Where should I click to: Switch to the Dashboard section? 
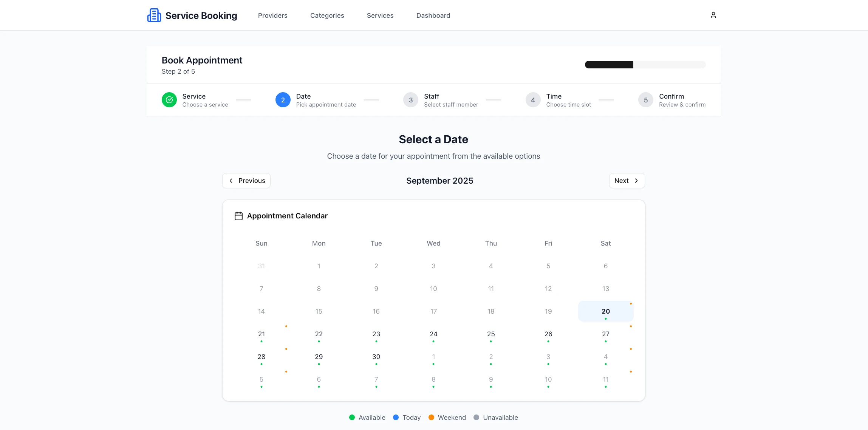click(433, 15)
